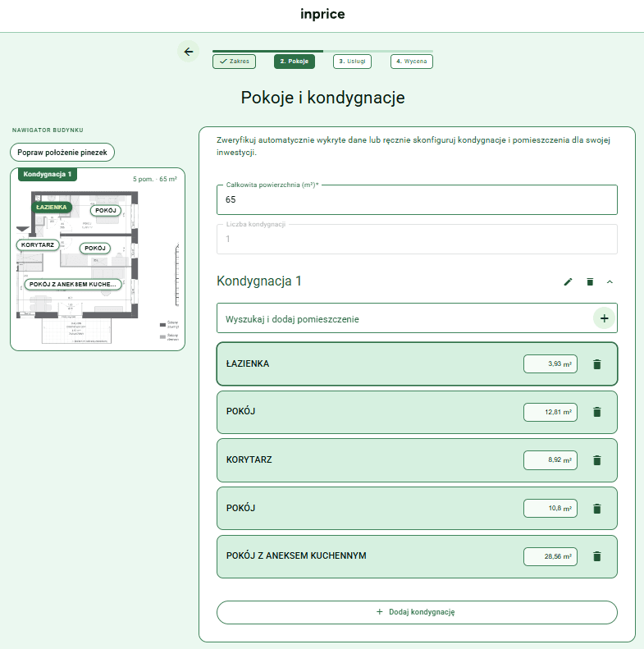Edit the ŁAZIENKA area field 3,93 m²

[550, 364]
